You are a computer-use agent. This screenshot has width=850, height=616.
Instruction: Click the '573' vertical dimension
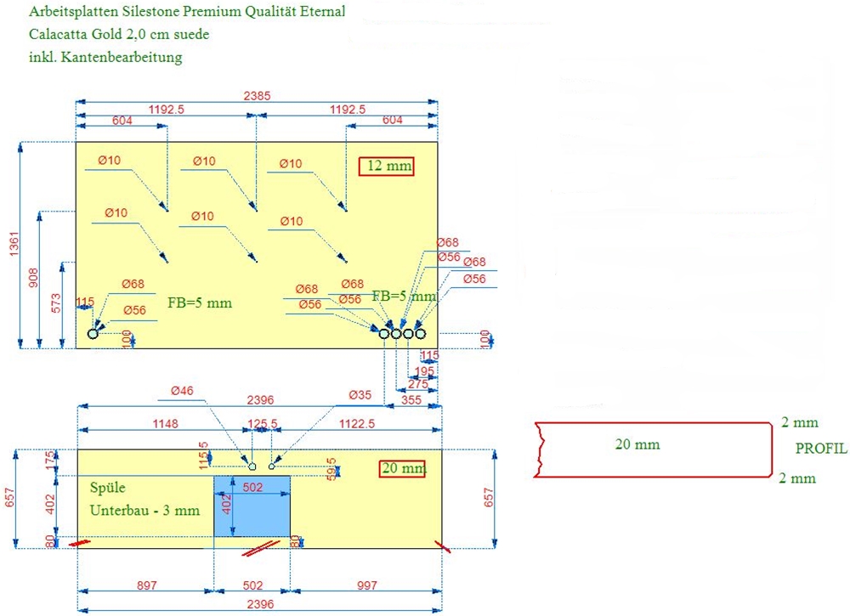tap(56, 303)
